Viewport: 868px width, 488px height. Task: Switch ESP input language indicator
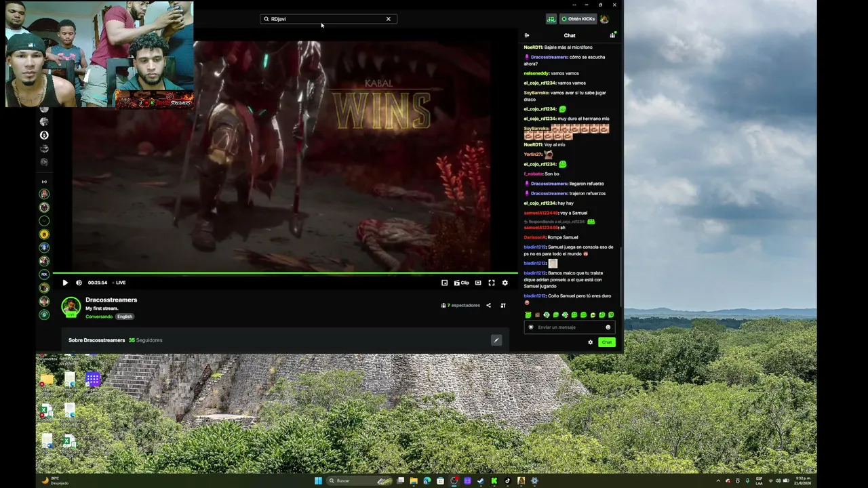[x=759, y=481]
